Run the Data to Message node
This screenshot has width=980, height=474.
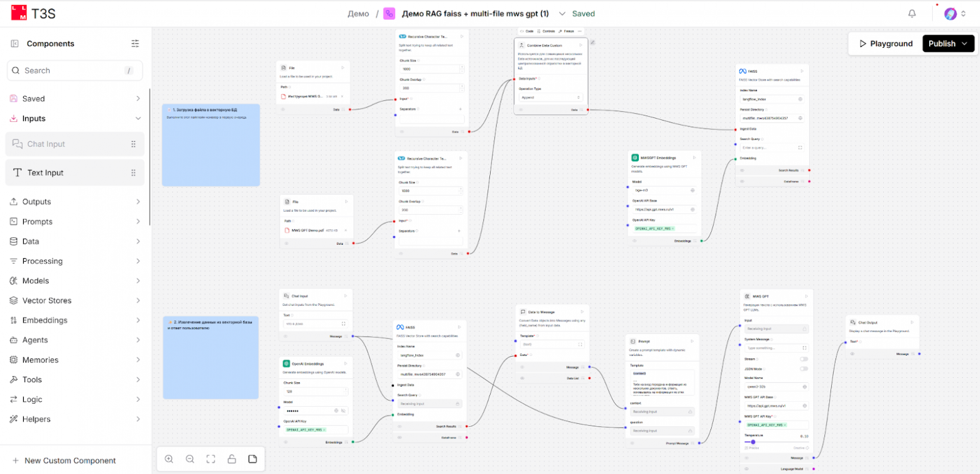click(x=582, y=311)
